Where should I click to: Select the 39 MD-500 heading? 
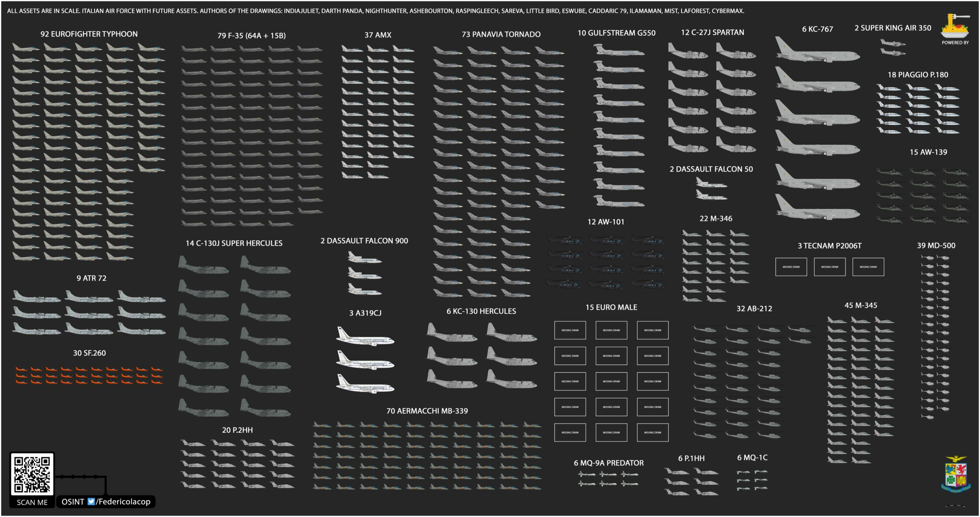[936, 245]
